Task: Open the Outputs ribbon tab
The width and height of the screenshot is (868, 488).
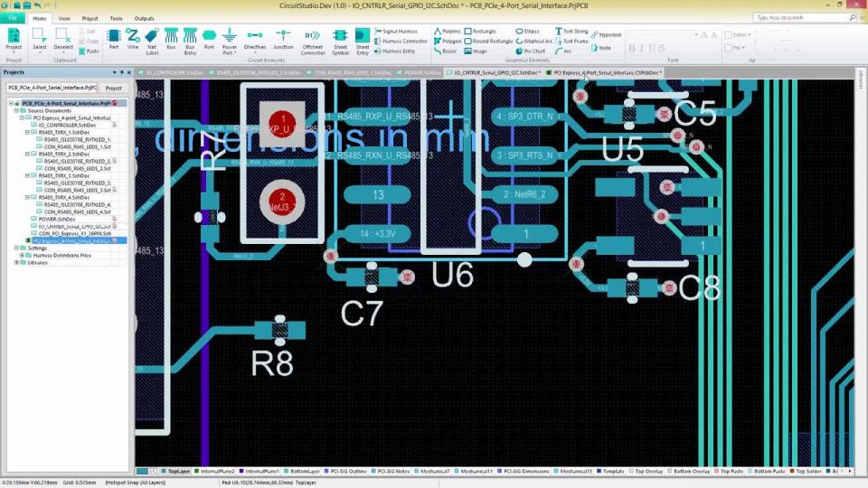Action: click(x=144, y=18)
